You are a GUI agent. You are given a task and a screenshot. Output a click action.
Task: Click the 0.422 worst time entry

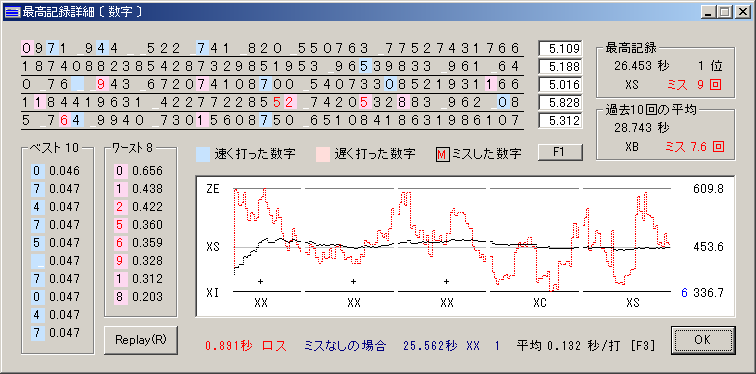[x=149, y=207]
